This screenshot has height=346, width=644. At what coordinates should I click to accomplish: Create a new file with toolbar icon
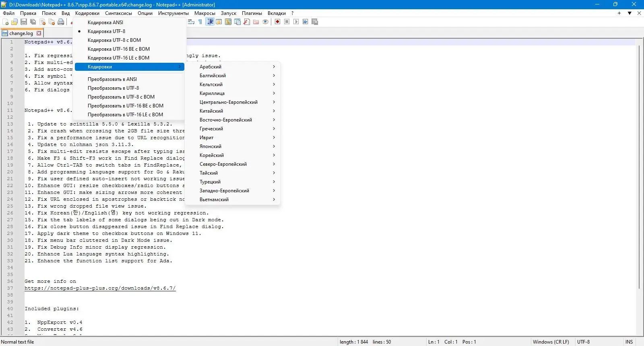click(x=6, y=22)
